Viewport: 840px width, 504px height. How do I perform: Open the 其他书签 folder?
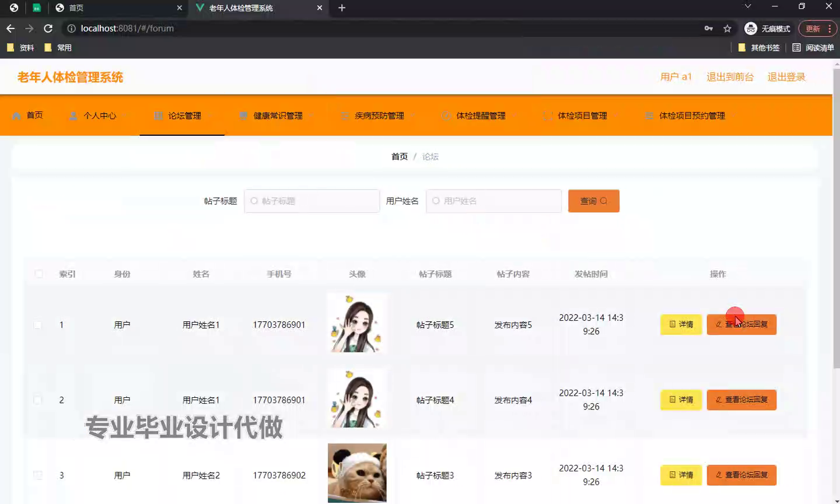coord(759,48)
